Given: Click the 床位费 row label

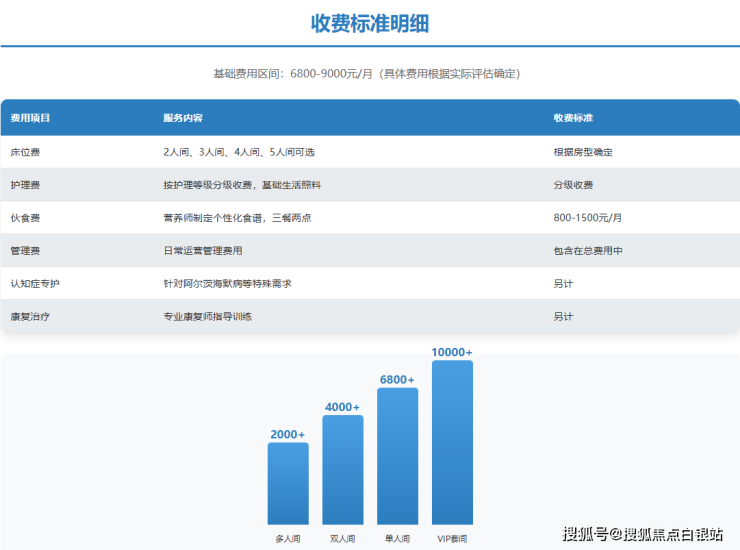Looking at the screenshot, I should point(25,152).
